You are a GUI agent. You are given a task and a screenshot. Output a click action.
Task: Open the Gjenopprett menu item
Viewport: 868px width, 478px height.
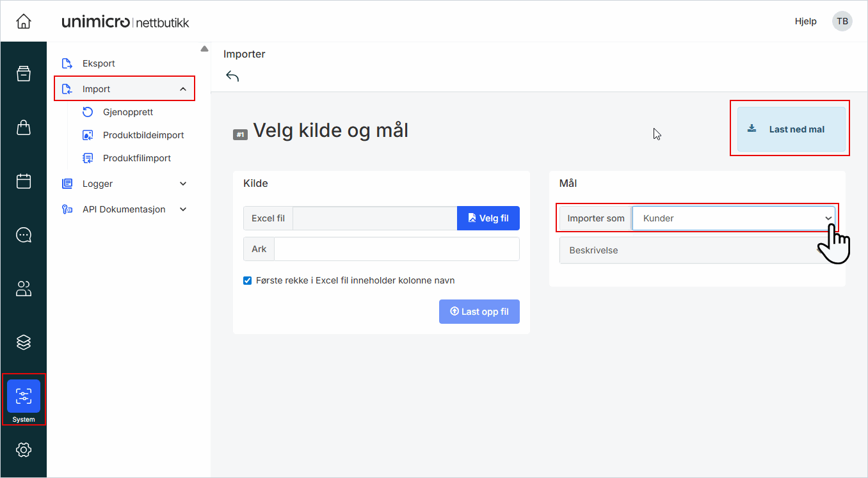pyautogui.click(x=127, y=111)
